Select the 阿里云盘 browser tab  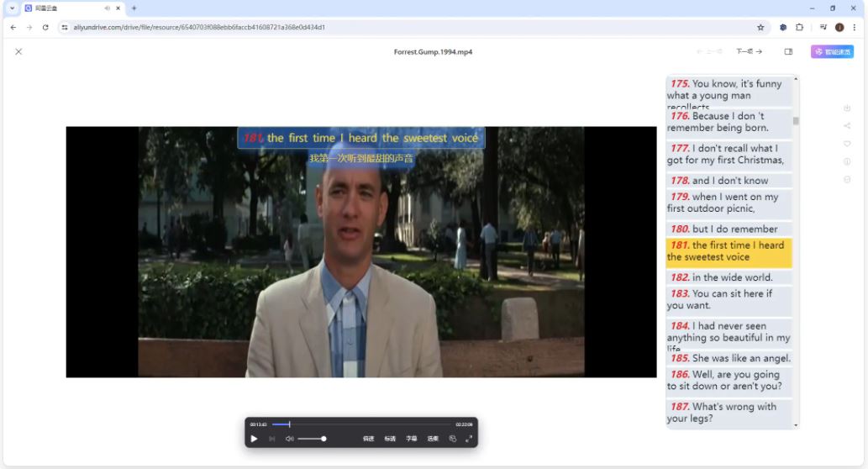pyautogui.click(x=72, y=8)
